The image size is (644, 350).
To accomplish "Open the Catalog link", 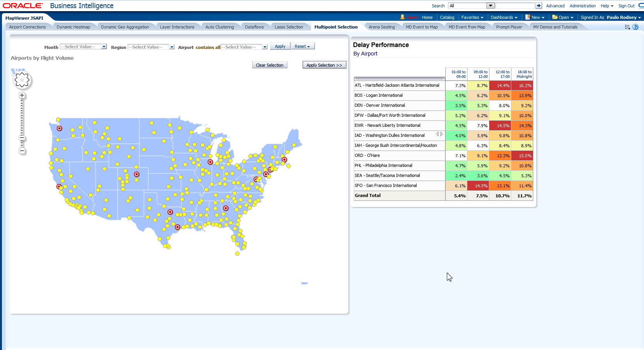I will click(x=447, y=17).
